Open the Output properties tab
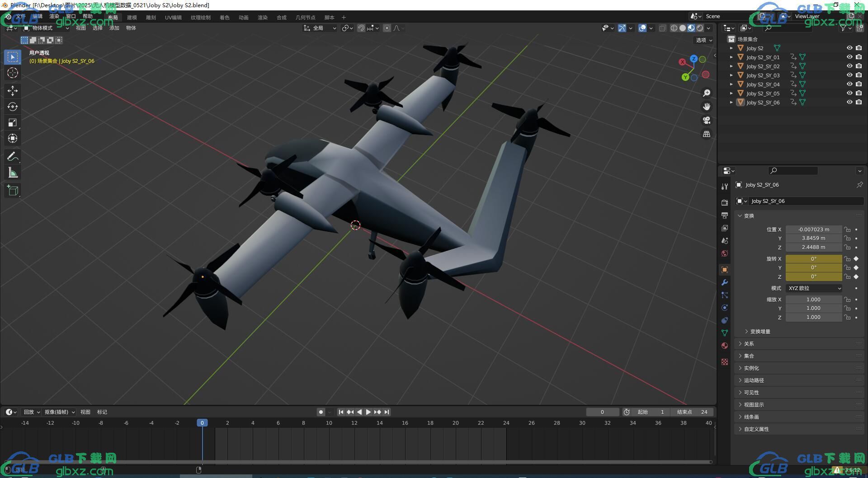This screenshot has width=868, height=478. point(725,215)
